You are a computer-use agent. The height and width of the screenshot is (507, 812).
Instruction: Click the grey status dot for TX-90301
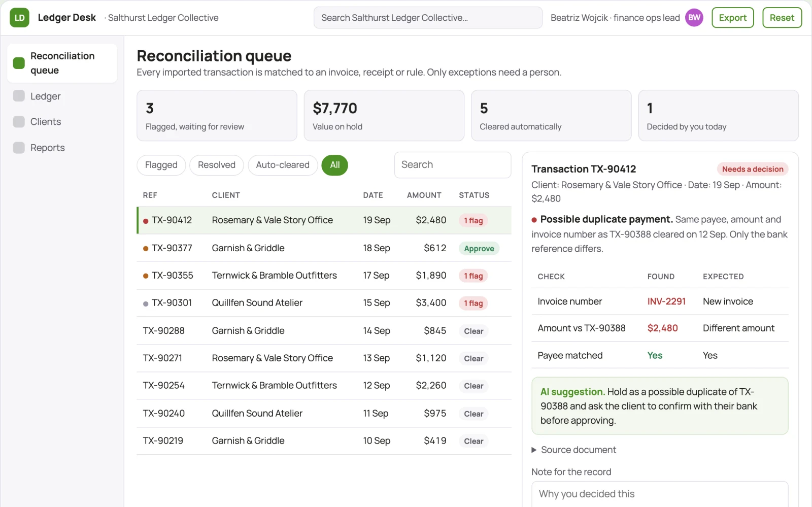146,303
